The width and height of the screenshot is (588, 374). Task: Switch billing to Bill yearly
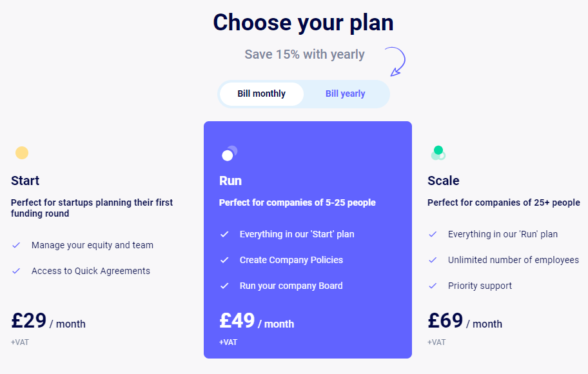pyautogui.click(x=345, y=94)
